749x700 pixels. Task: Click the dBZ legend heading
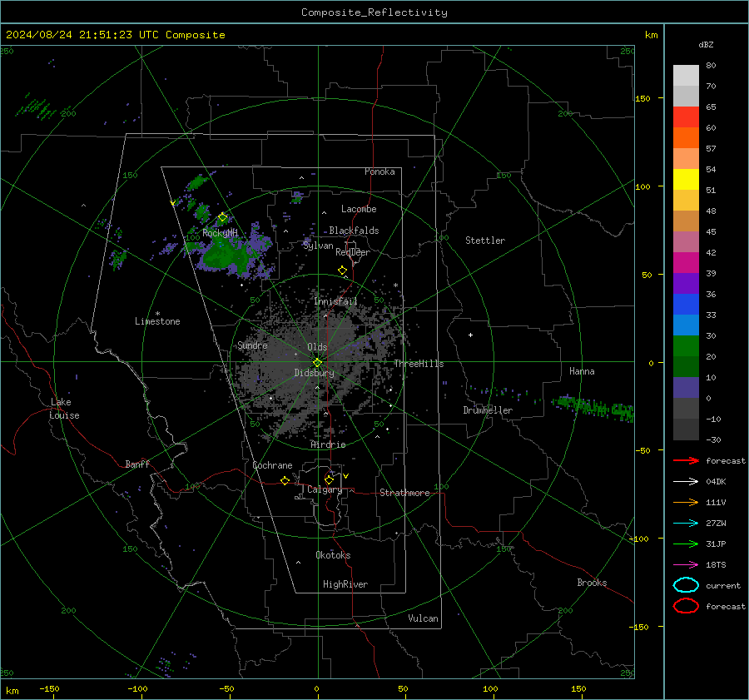pos(706,44)
